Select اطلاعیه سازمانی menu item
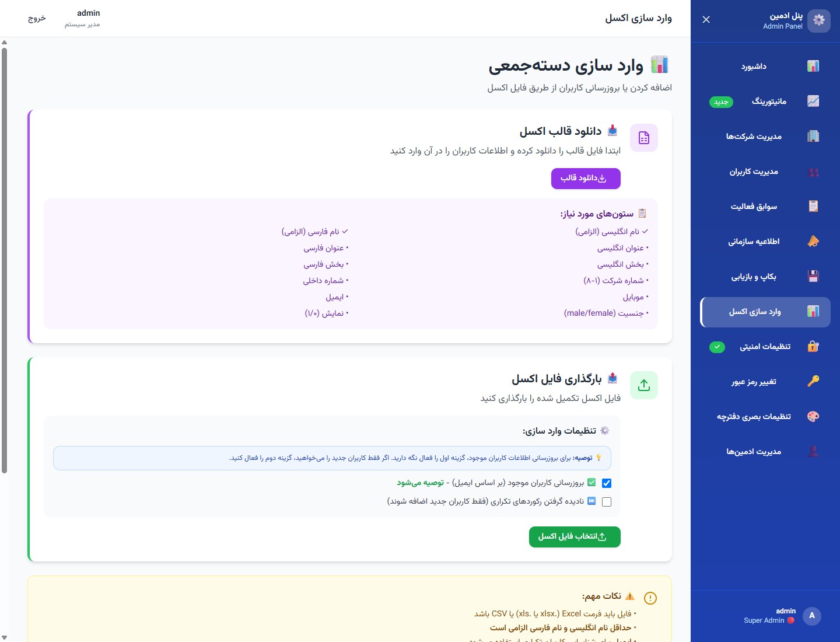The height and width of the screenshot is (642, 840). tap(765, 242)
